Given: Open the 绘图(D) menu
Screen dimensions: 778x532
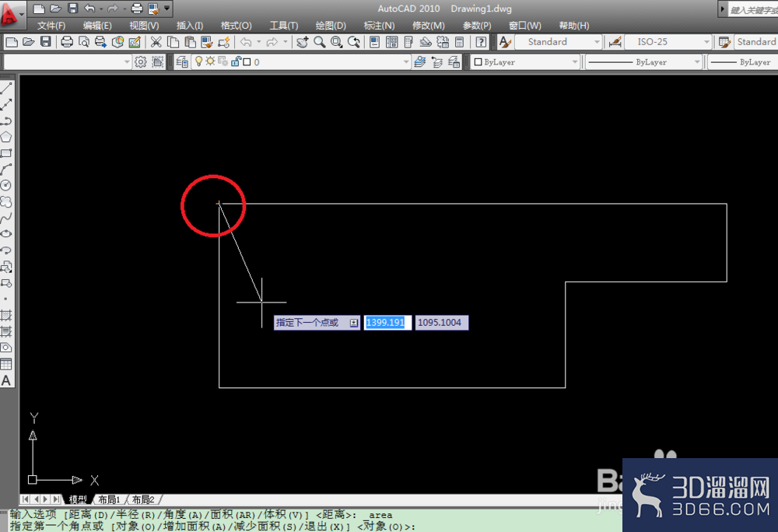Looking at the screenshot, I should coord(331,26).
